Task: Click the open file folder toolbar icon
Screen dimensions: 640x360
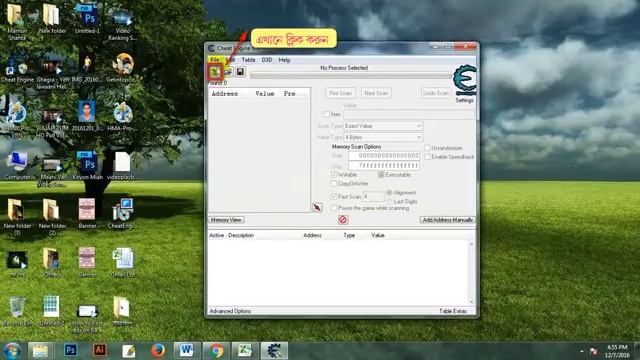Action: tap(228, 72)
